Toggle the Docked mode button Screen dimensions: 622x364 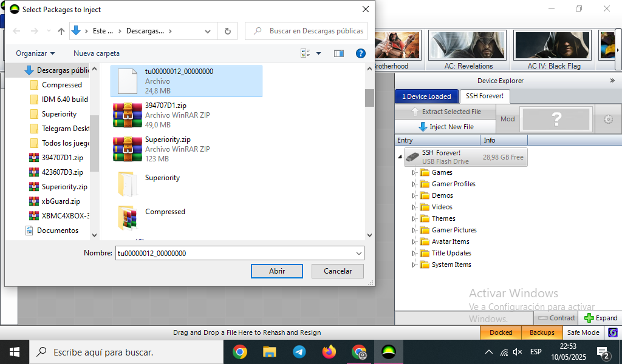click(501, 332)
